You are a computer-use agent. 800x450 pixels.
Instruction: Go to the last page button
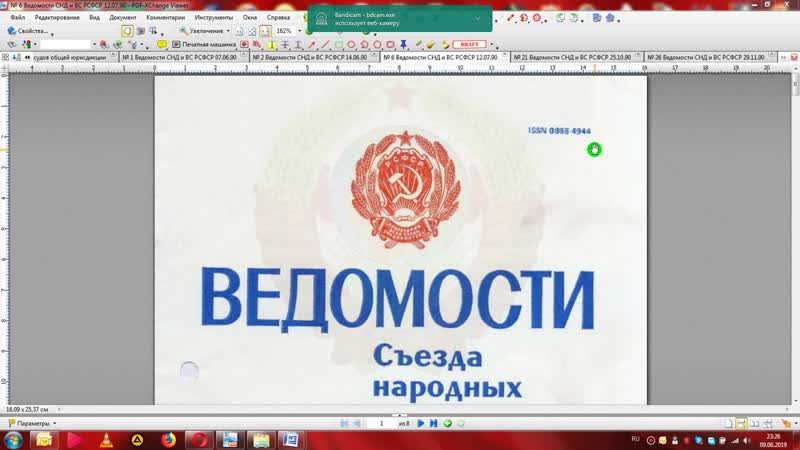pos(433,423)
